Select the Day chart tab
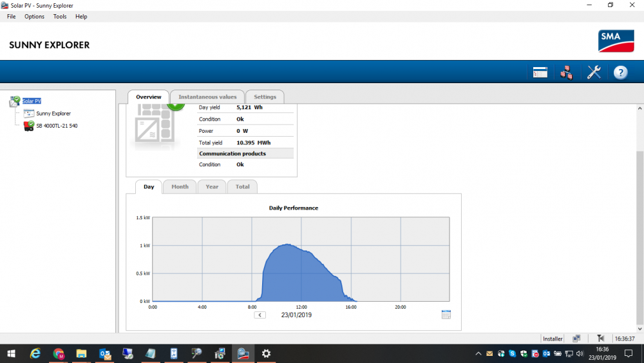644x363 pixels. tap(149, 186)
